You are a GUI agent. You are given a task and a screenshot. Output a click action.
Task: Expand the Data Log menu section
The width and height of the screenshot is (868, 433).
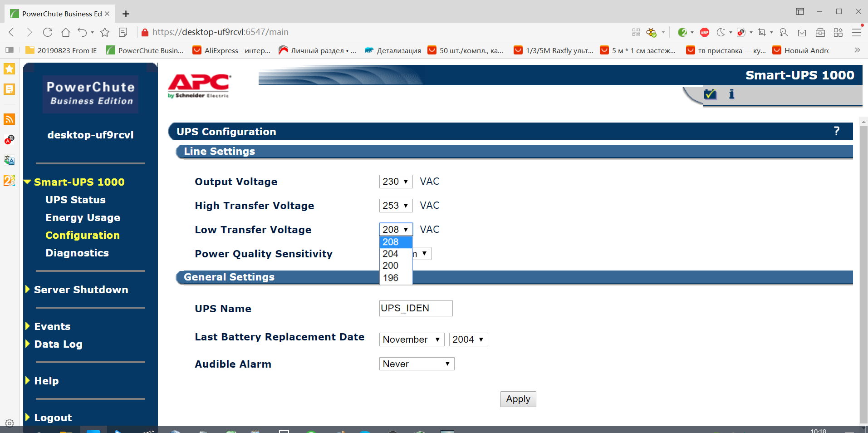point(28,344)
